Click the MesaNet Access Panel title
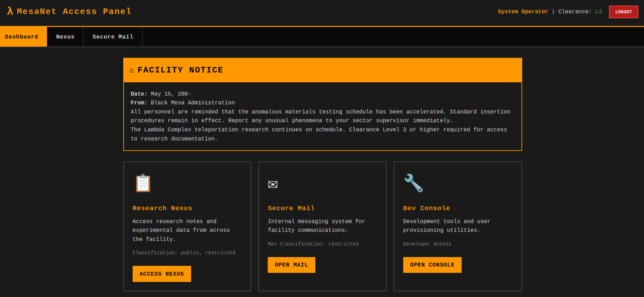The height and width of the screenshot is (297, 644). (x=74, y=11)
